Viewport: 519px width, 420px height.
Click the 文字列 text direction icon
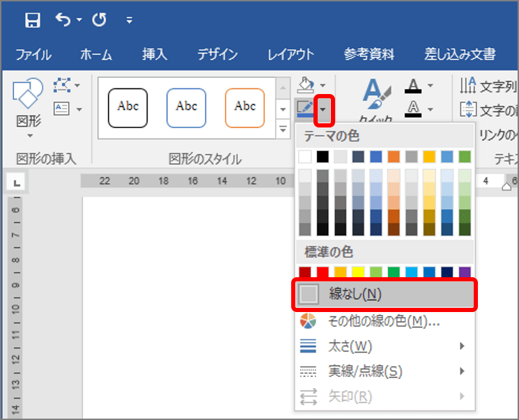tap(468, 86)
